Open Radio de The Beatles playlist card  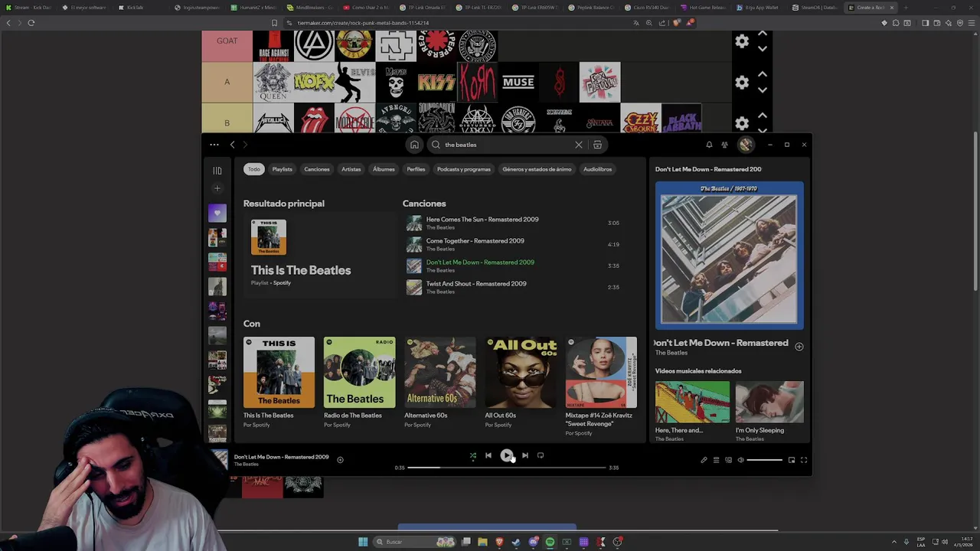[x=359, y=383]
